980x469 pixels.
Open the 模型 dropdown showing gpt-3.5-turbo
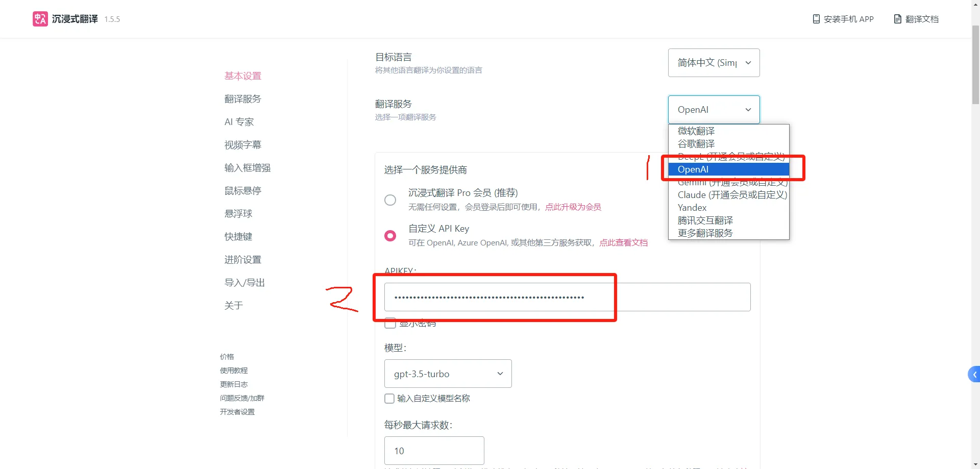coord(448,373)
